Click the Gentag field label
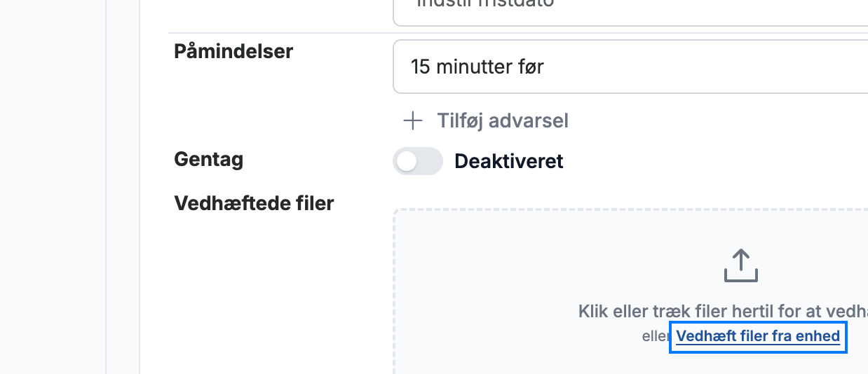Screen dimensions: 868x374 [209, 160]
